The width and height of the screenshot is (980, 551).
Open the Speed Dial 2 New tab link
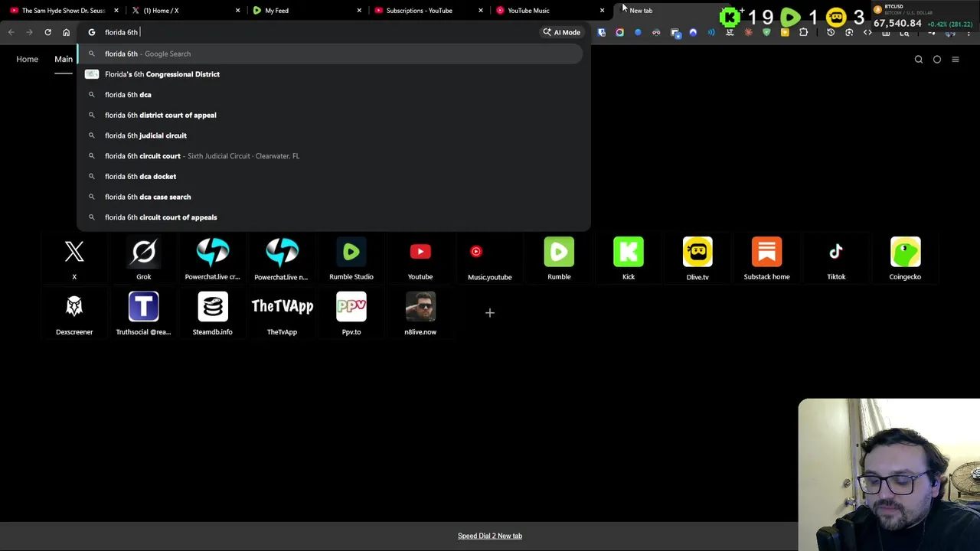coord(490,536)
